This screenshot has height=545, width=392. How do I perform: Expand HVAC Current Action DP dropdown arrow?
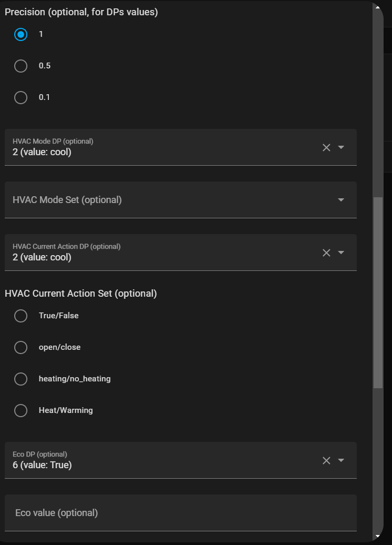tap(341, 253)
